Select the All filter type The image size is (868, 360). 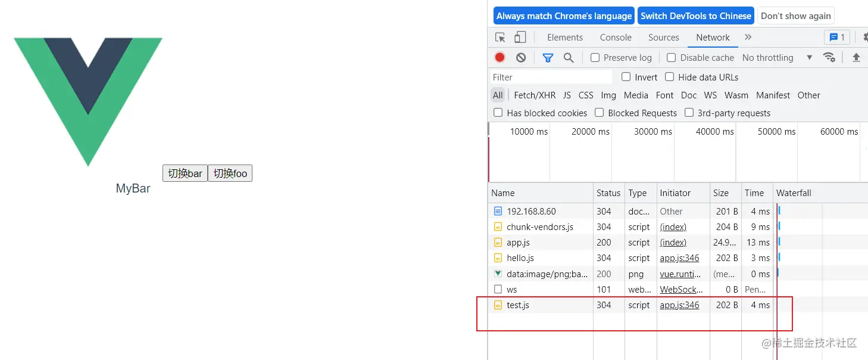[x=498, y=95]
